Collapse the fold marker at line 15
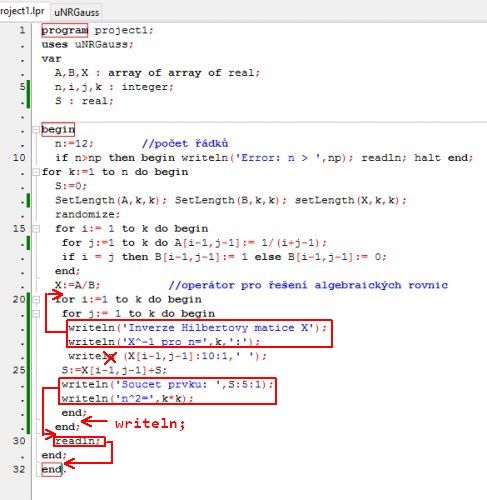This screenshot has height=500, width=487. click(36, 229)
